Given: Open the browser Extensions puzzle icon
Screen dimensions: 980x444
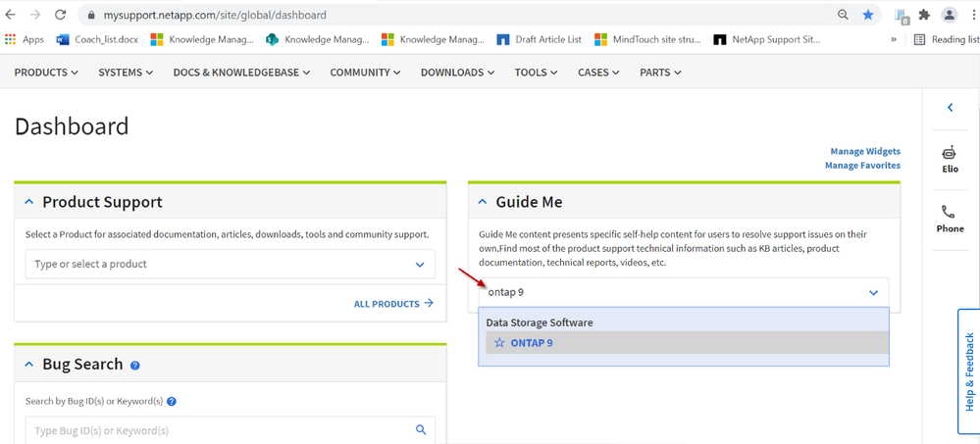Looking at the screenshot, I should tap(924, 16).
